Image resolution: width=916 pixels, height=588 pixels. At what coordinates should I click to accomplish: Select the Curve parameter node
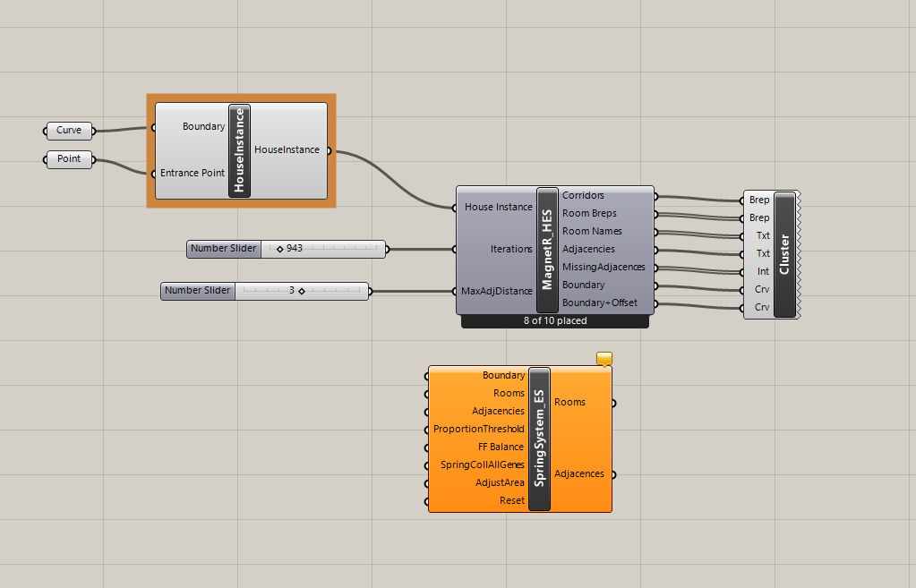[69, 130]
